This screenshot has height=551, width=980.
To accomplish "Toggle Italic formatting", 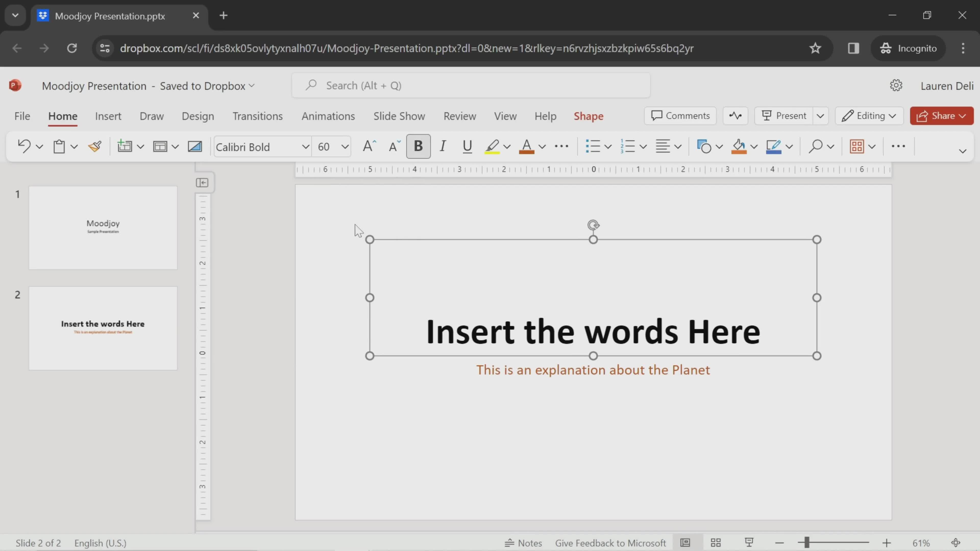I will 443,146.
